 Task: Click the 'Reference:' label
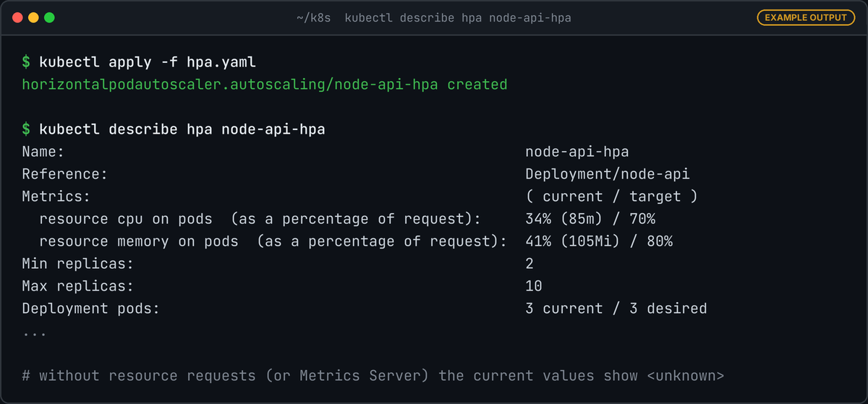(65, 174)
